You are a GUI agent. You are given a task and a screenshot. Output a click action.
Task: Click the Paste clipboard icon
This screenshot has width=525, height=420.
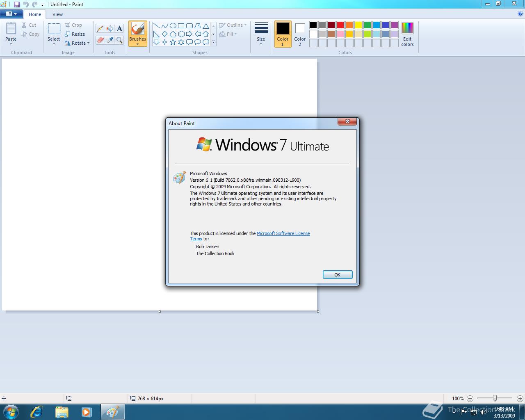(11, 29)
